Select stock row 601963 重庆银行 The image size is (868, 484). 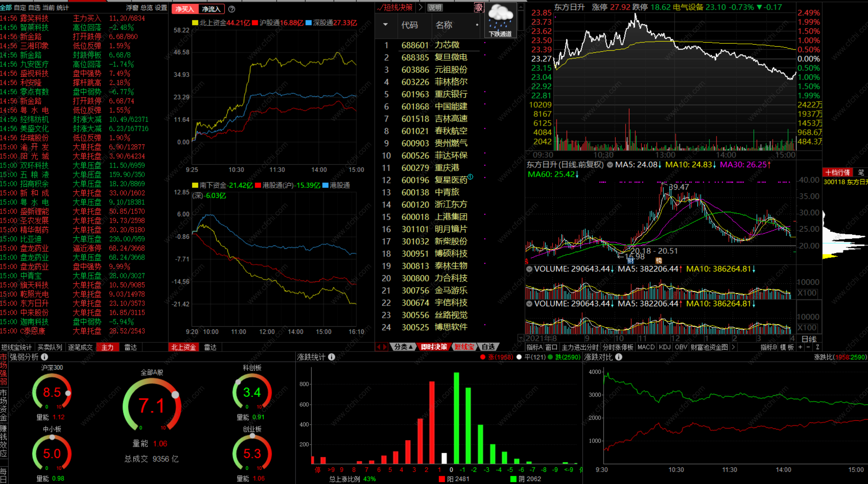[434, 94]
